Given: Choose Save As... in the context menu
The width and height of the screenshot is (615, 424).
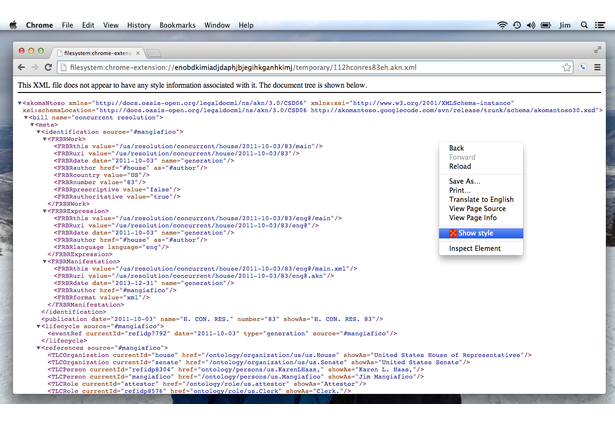Looking at the screenshot, I should [481, 181].
